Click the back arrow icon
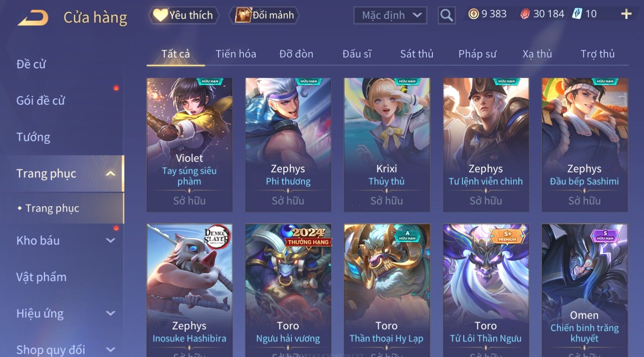 pos(33,18)
